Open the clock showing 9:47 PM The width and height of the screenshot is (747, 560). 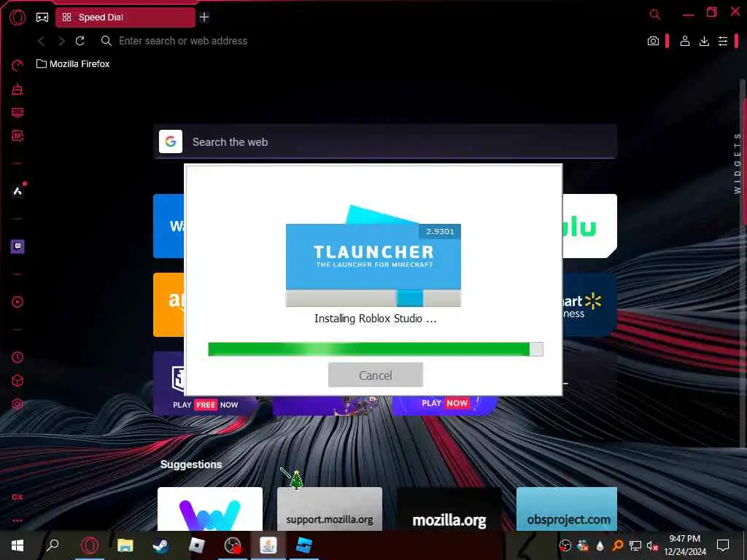685,545
